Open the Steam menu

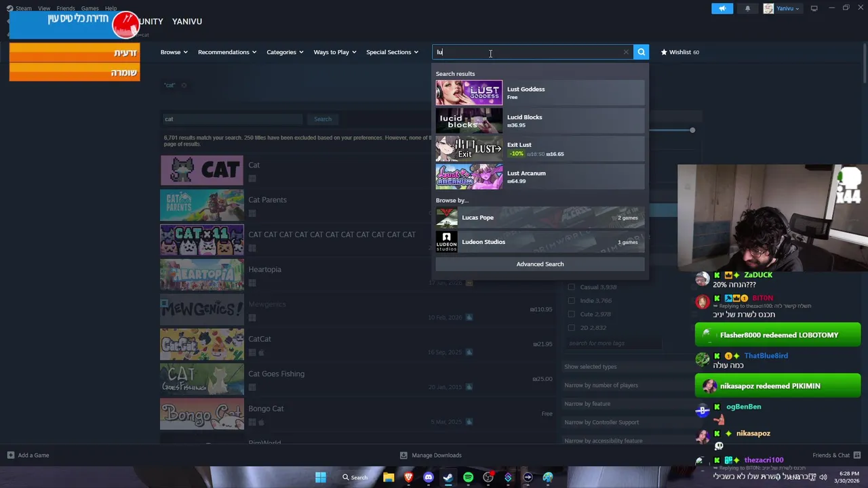point(23,8)
